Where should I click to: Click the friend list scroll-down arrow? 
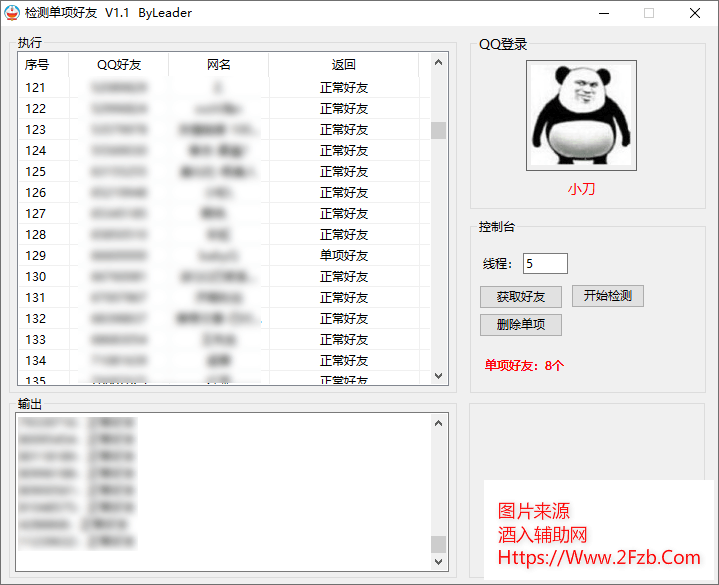click(x=438, y=375)
